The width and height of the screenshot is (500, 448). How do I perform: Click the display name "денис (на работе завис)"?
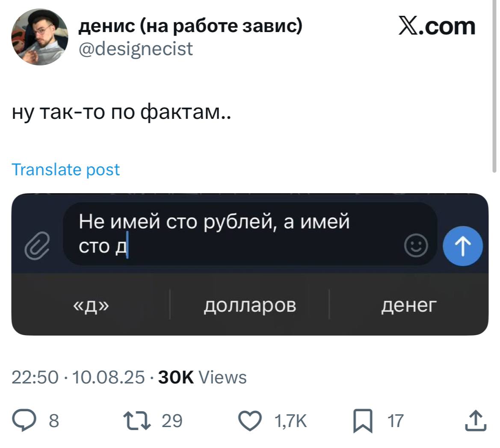[190, 27]
